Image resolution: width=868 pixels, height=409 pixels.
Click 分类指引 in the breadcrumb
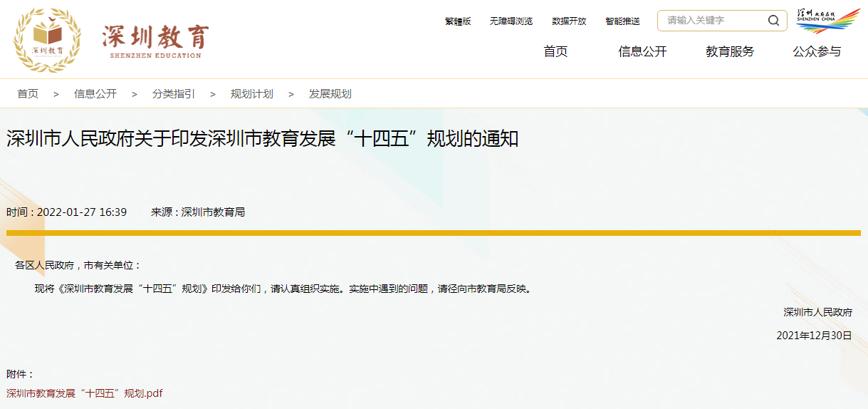[174, 94]
